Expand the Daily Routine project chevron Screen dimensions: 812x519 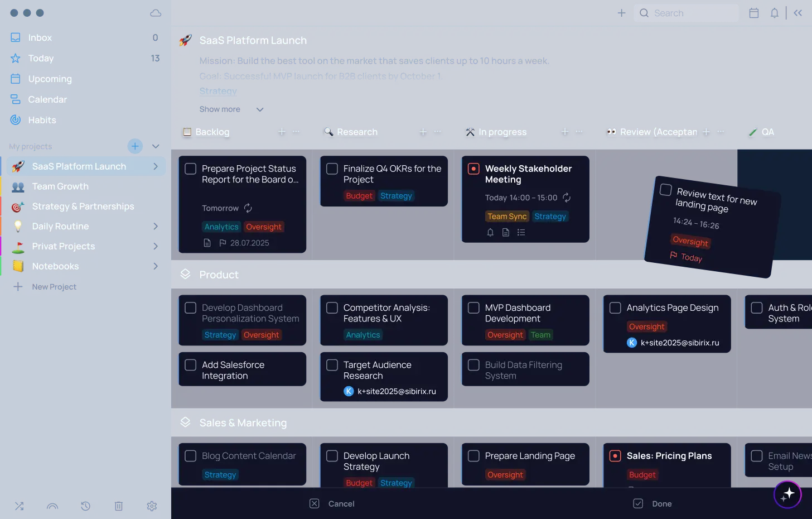pos(156,226)
